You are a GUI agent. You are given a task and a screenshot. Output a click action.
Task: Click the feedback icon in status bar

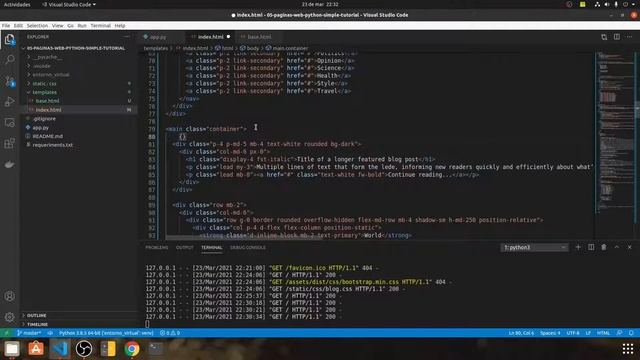pos(620,333)
